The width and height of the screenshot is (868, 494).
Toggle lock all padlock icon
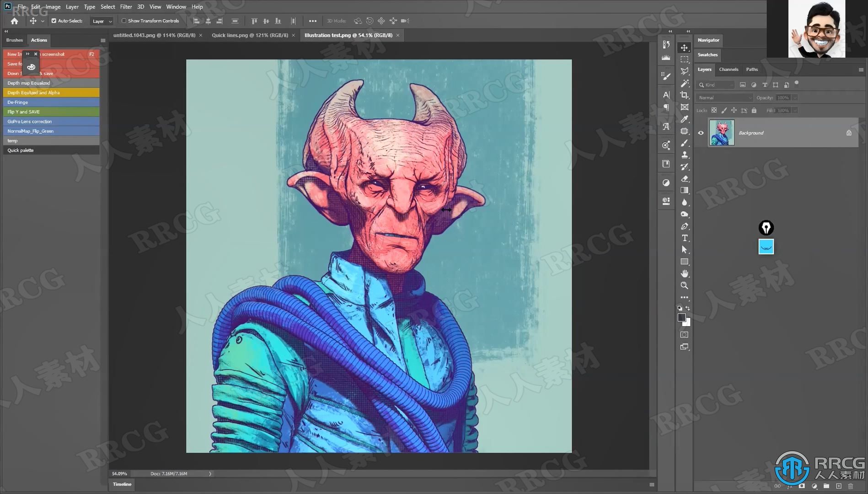tap(754, 111)
